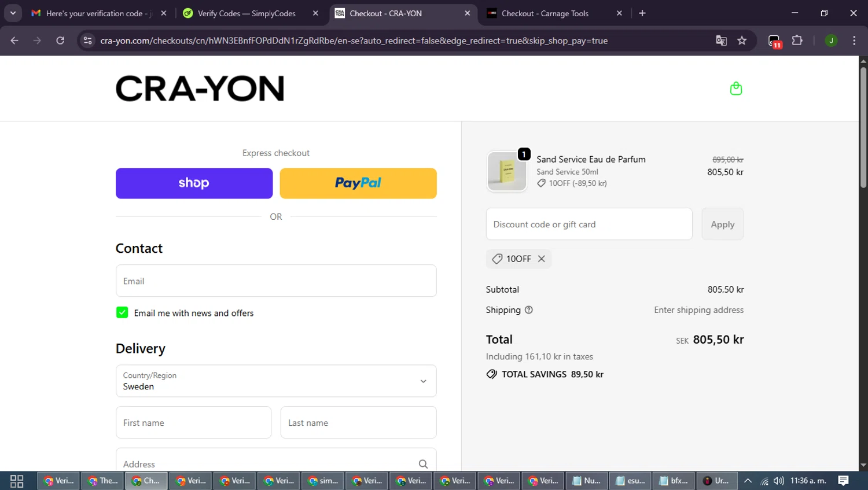Open the Shipping help question icon

point(528,310)
